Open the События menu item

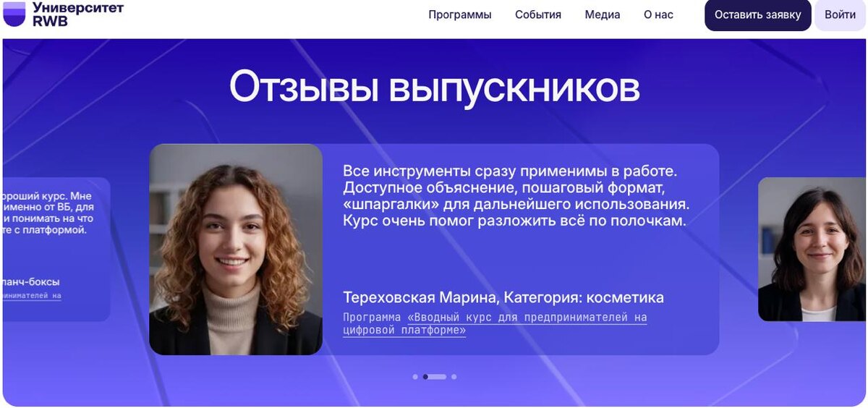coord(538,14)
